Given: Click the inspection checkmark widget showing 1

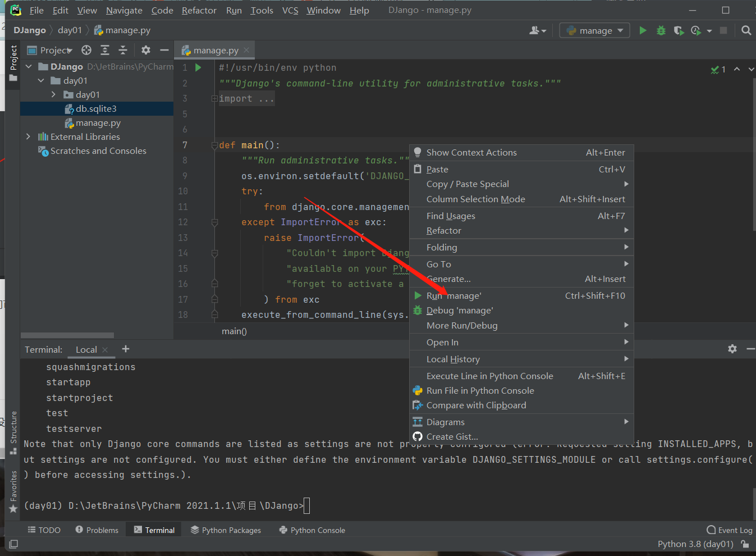Looking at the screenshot, I should click(718, 69).
